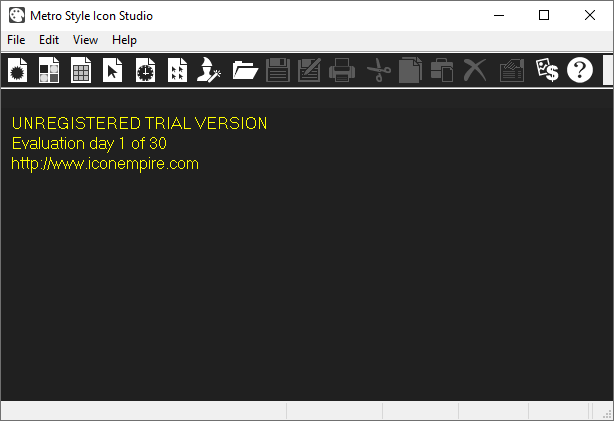Click the purchase icons dollar-sign icon
This screenshot has width=614, height=421.
547,70
